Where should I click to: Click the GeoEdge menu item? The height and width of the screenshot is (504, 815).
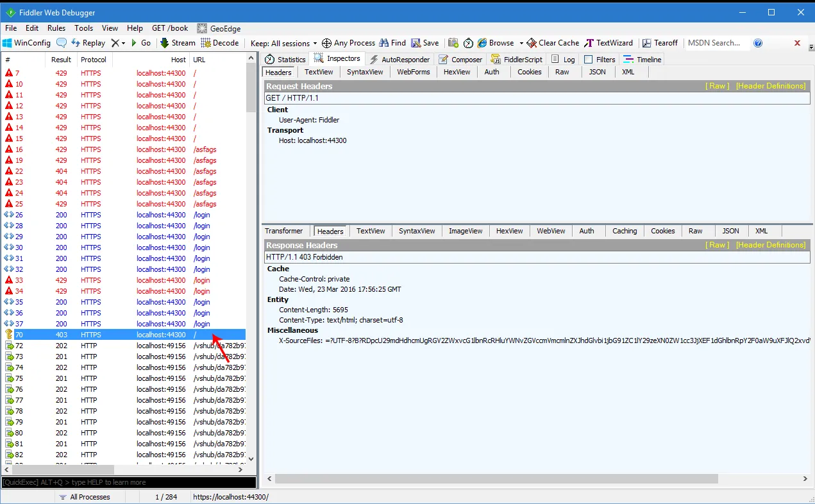(220, 28)
